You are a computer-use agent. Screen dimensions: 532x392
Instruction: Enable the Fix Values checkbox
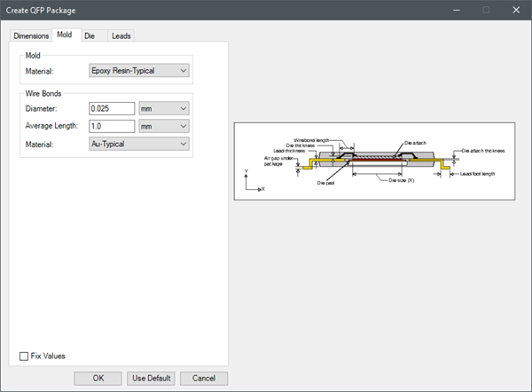click(x=25, y=357)
